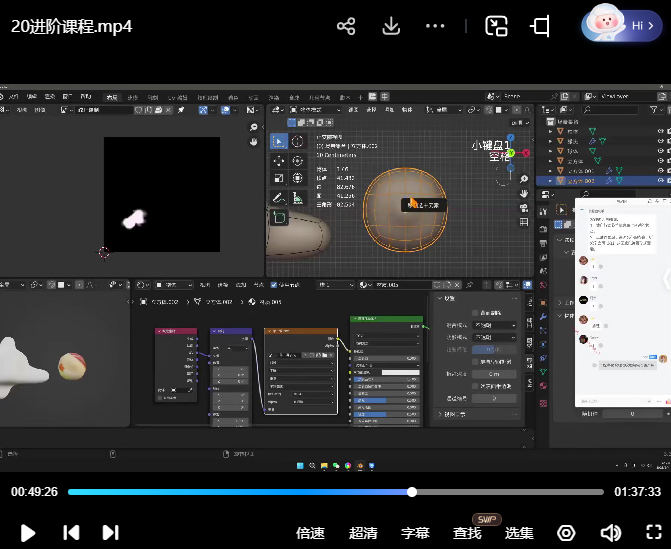Image resolution: width=671 pixels, height=549 pixels.
Task: Mute the video with the speaker icon
Action: pyautogui.click(x=610, y=533)
